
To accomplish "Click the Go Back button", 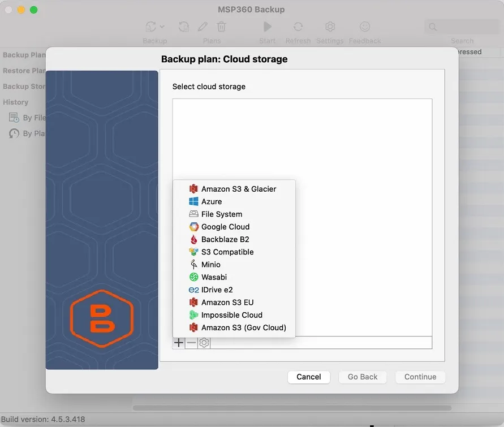I will click(x=363, y=377).
